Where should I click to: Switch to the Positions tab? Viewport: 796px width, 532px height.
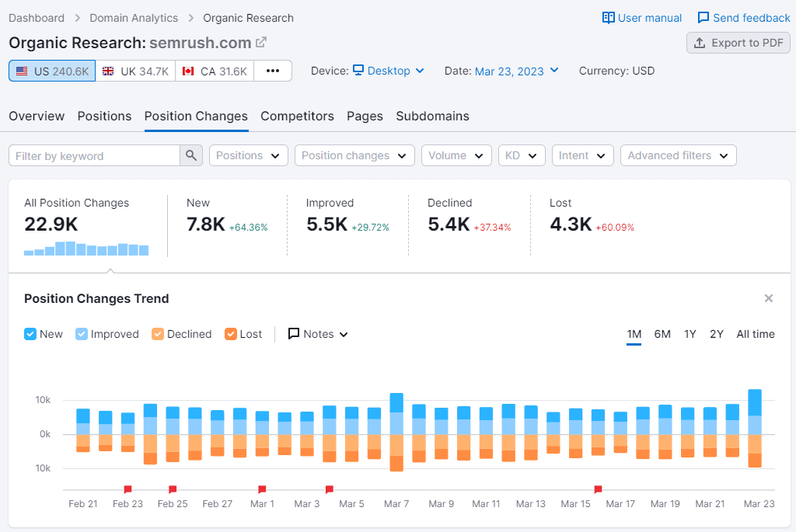(x=105, y=116)
